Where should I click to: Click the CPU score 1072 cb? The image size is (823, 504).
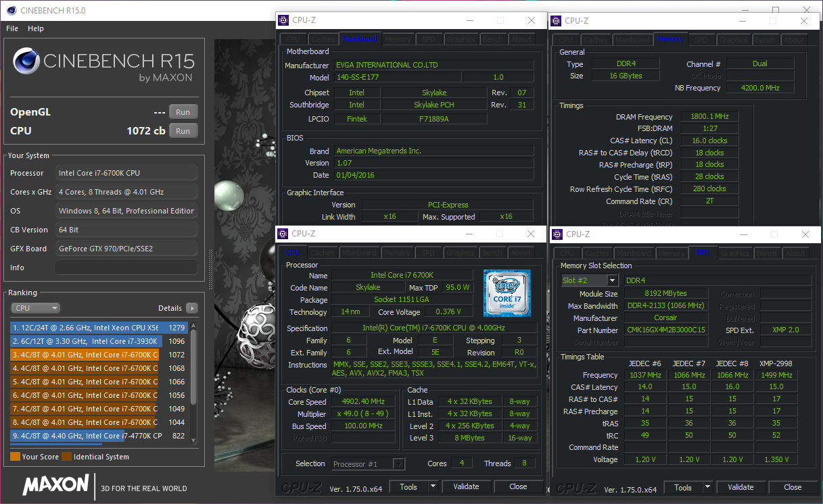pyautogui.click(x=146, y=131)
